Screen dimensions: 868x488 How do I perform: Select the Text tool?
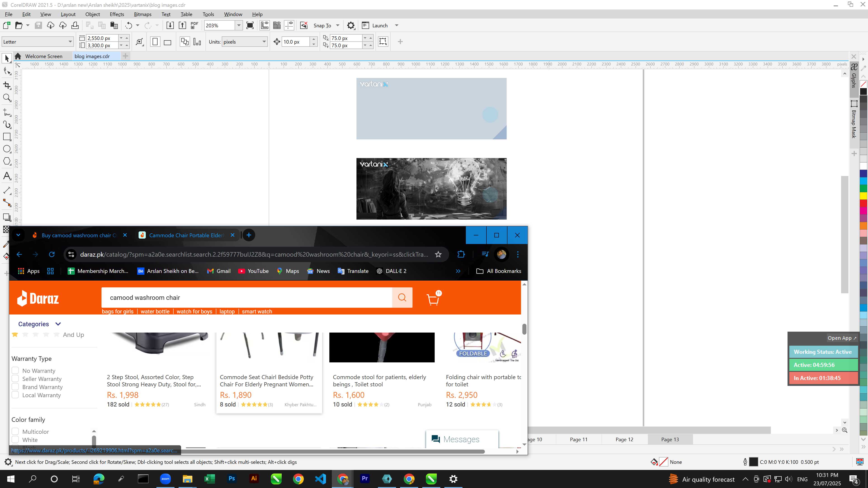click(x=7, y=176)
